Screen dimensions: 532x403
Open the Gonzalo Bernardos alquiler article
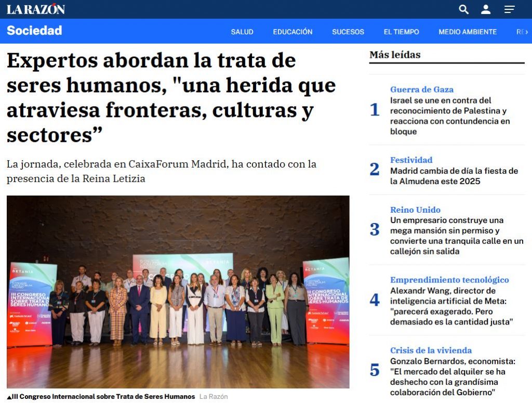click(x=453, y=376)
